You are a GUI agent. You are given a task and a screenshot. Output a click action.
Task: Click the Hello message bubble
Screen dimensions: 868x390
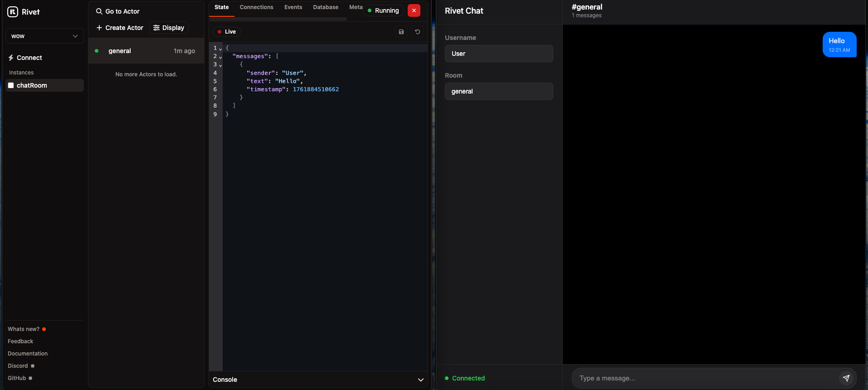coord(839,44)
